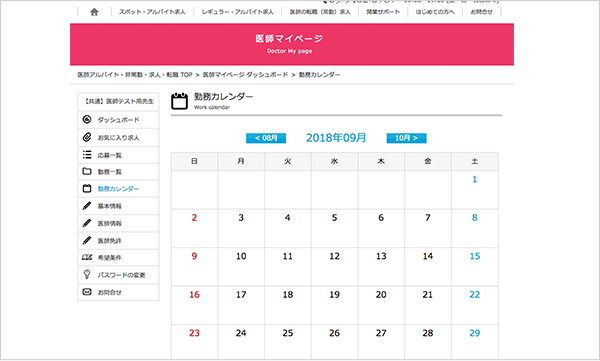Click 水 weekday column header
Screen dimensions: 600x361
[x=334, y=161]
